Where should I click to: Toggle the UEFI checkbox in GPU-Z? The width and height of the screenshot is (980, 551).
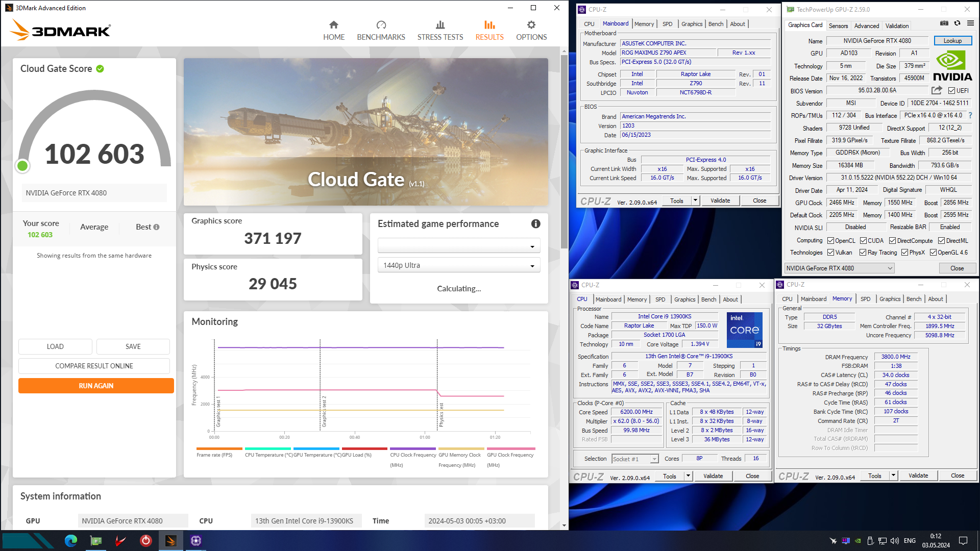951,91
